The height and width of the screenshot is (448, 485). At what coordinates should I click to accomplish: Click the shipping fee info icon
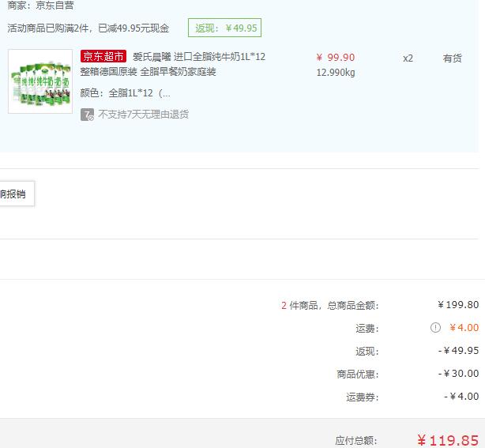point(435,327)
